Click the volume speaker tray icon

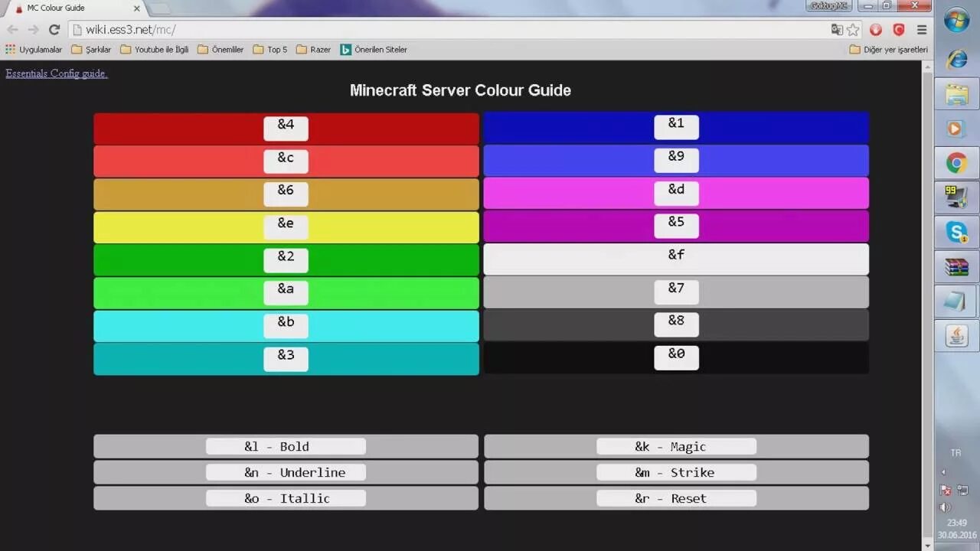pos(945,507)
